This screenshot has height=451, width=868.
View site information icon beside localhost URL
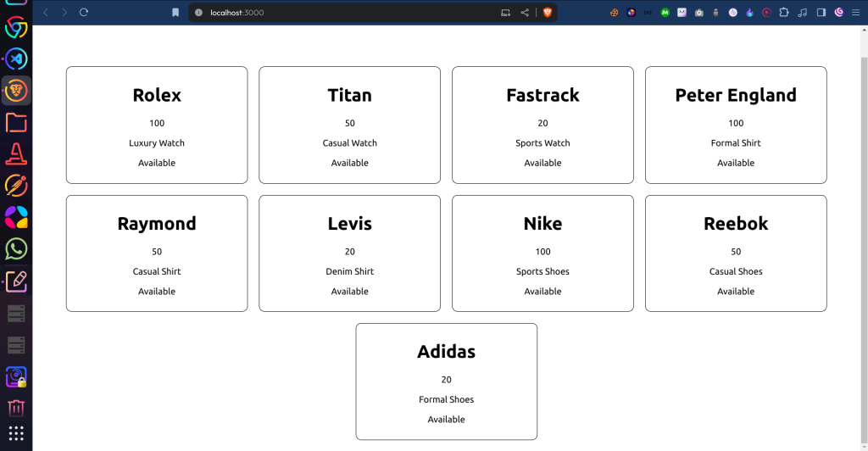[198, 12]
